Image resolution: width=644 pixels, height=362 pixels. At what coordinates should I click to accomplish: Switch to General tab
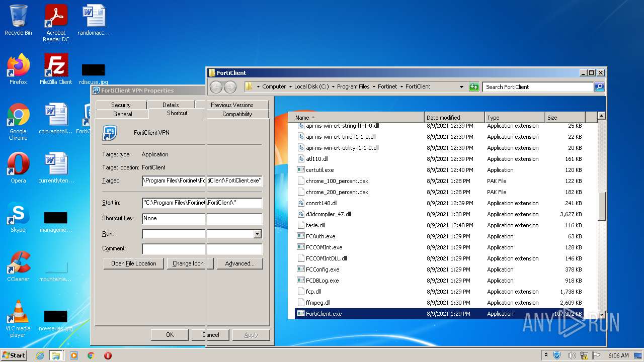point(122,114)
